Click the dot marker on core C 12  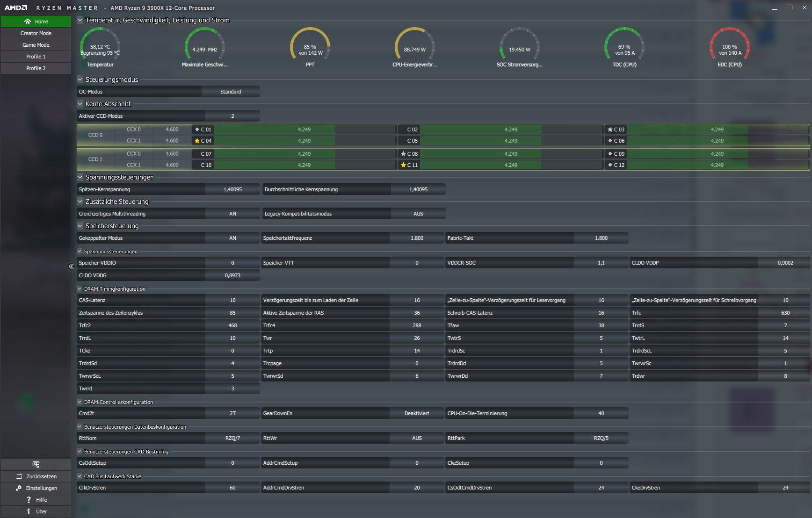pyautogui.click(x=610, y=165)
